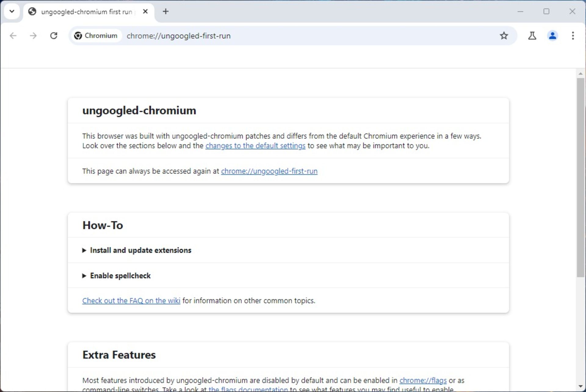Open Check out the FAQ on the wiki
The image size is (586, 392).
point(131,301)
